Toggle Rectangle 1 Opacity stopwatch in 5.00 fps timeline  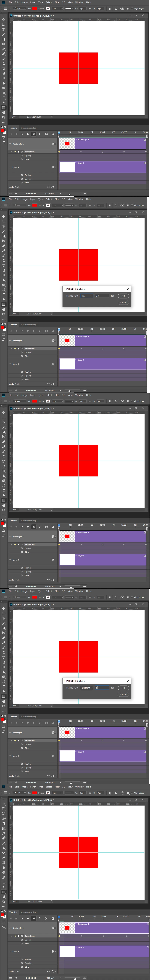point(22,940)
